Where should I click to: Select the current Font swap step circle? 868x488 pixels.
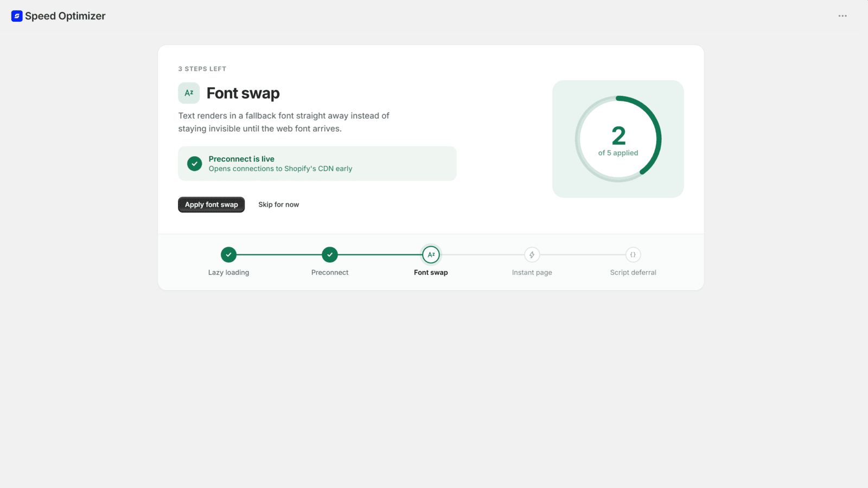point(431,254)
